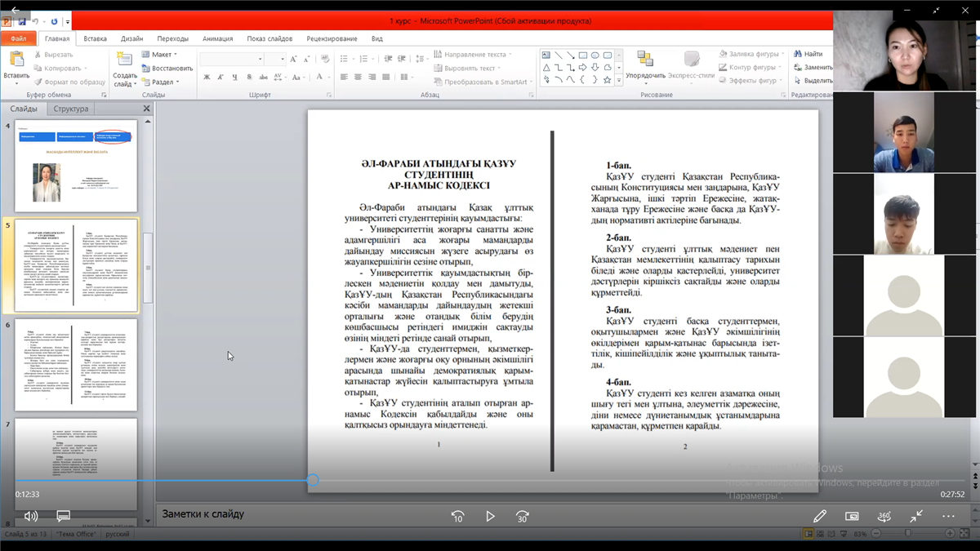Skip back 10 seconds
Screen dimensions: 980x551
pyautogui.click(x=458, y=516)
